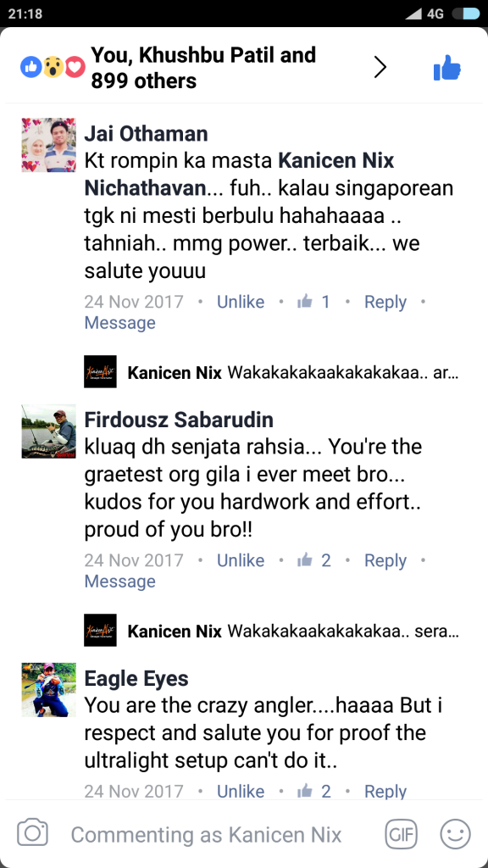Message Firdousz Sabarudin via the Message link

[119, 581]
